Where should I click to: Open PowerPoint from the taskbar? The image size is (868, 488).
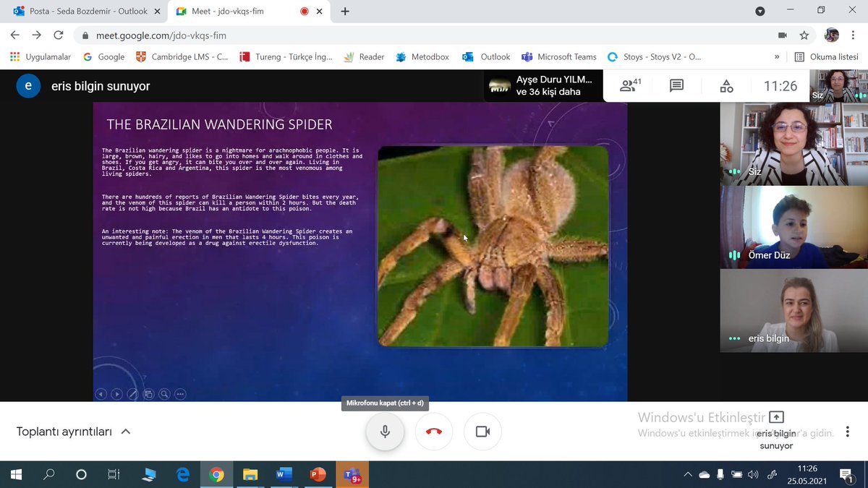(318, 475)
